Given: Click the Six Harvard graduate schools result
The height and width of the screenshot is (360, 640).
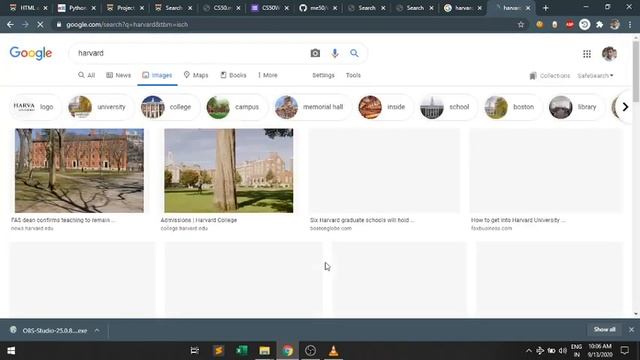Looking at the screenshot, I should pyautogui.click(x=384, y=171).
